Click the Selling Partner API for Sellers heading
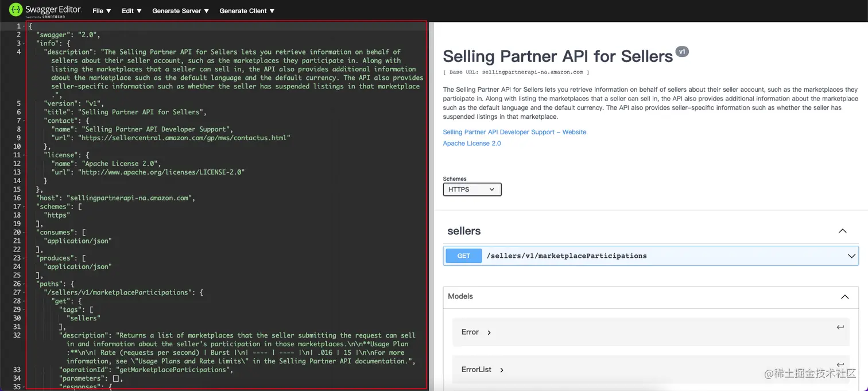The width and height of the screenshot is (868, 391). (x=557, y=57)
